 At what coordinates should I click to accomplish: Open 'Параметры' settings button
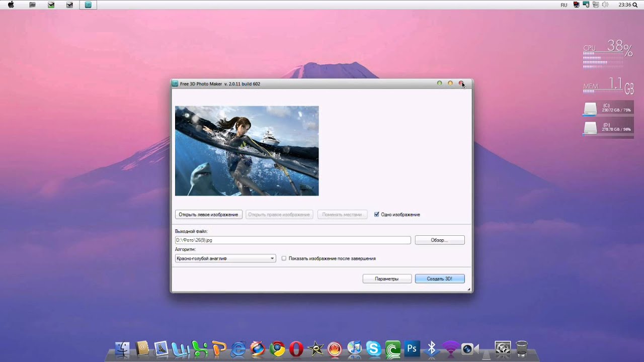(386, 279)
